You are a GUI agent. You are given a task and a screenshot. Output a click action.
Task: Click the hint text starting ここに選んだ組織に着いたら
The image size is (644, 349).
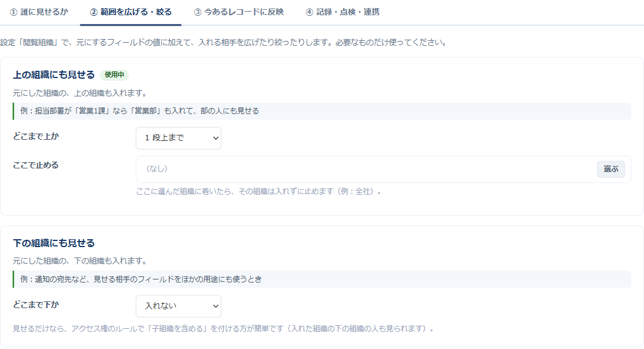pyautogui.click(x=259, y=192)
